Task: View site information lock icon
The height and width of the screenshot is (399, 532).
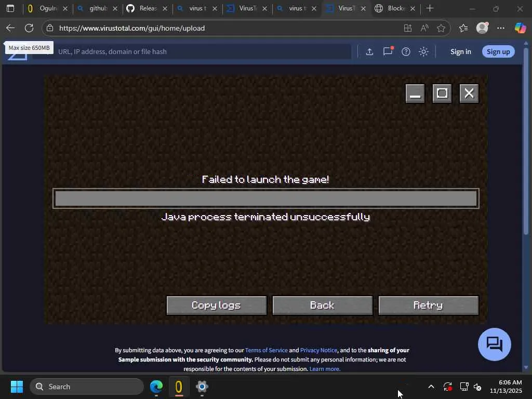Action: (50, 28)
